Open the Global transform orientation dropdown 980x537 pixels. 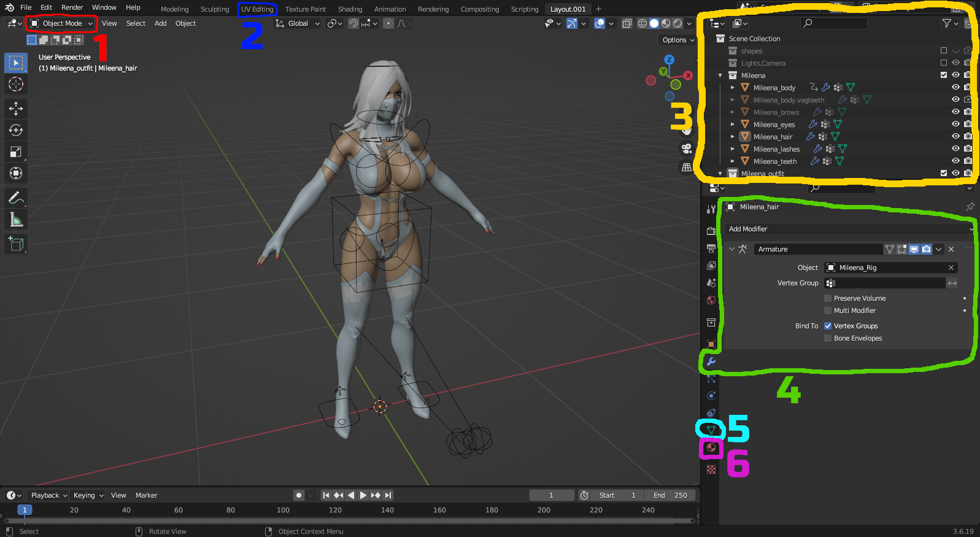point(298,23)
